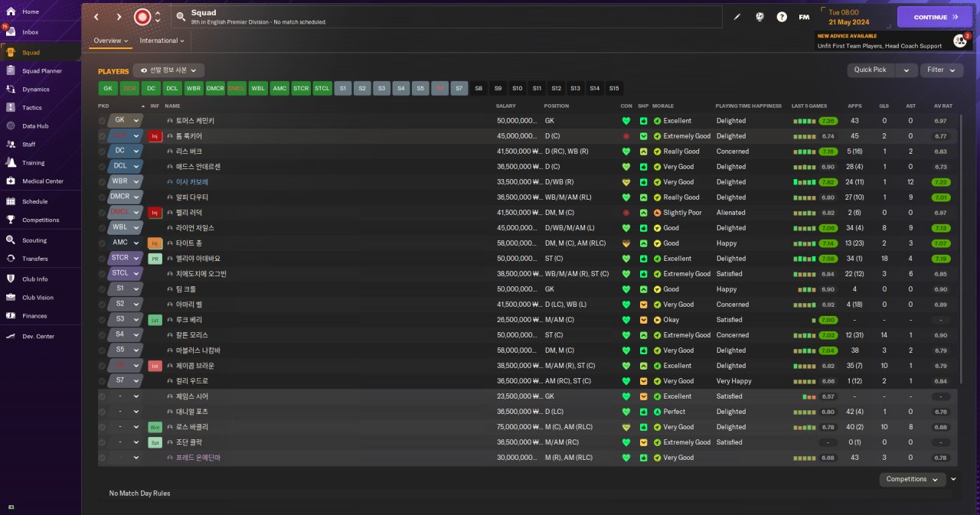980x515 pixels.
Task: Open the help question mark icon
Action: click(x=782, y=17)
